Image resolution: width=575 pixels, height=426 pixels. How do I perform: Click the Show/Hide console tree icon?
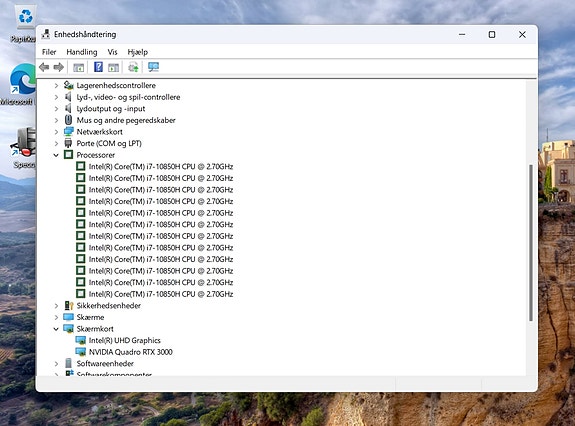tap(78, 67)
